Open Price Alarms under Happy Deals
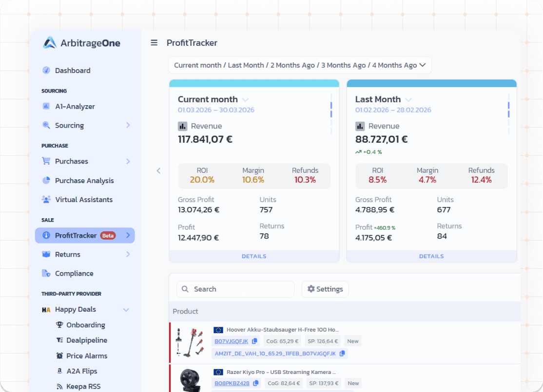Viewport: 543px width, 392px height. point(87,355)
